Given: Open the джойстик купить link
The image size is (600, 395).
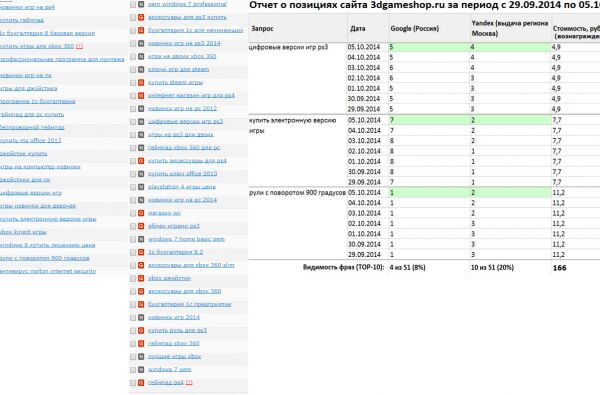Looking at the screenshot, I should click(x=23, y=153).
